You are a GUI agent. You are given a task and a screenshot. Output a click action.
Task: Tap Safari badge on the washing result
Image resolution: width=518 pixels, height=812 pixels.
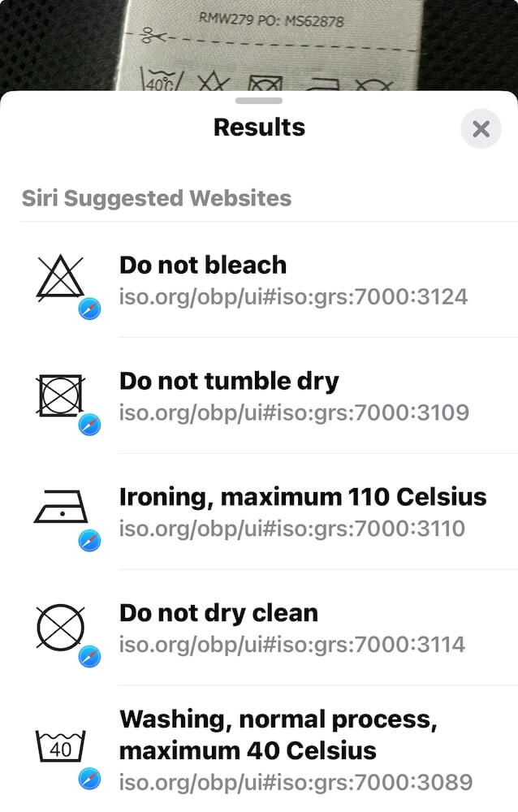click(89, 780)
